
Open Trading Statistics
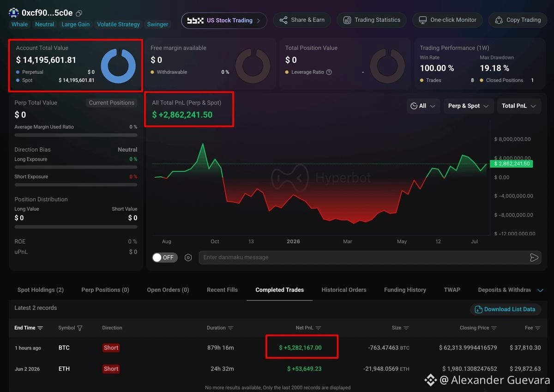(x=372, y=20)
